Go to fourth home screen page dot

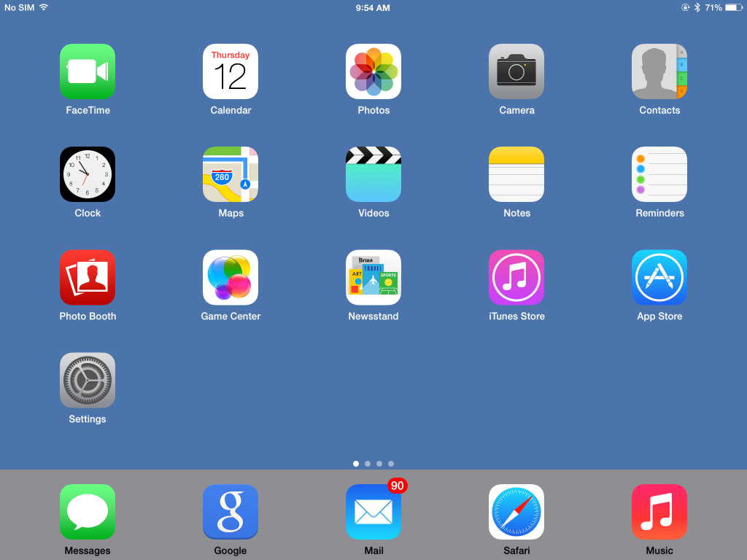point(391,463)
